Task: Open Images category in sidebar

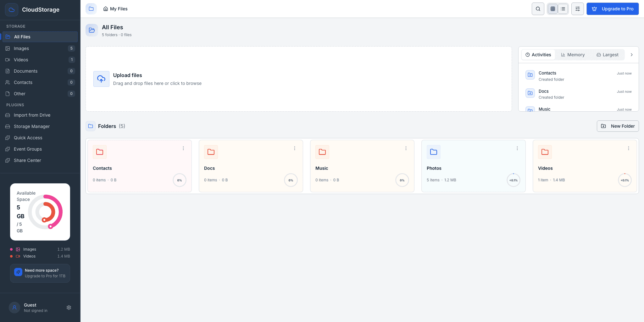Action: [x=40, y=48]
